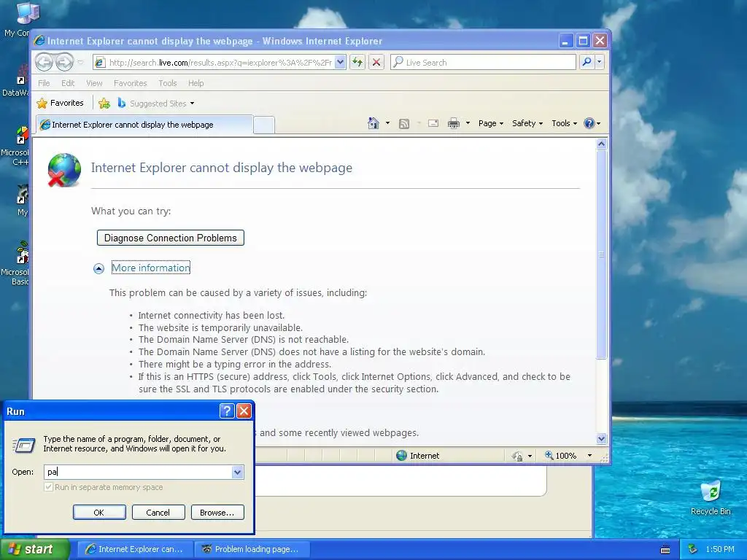Open the Tools menu in menu bar

(168, 83)
